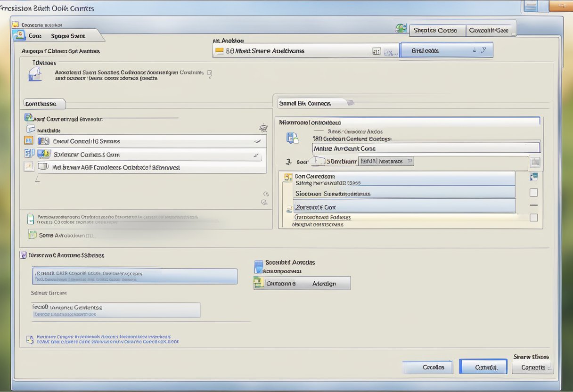
Task: Toggle the checkbox beside Siocoraon Sanaltirodnkas row
Action: tap(533, 193)
